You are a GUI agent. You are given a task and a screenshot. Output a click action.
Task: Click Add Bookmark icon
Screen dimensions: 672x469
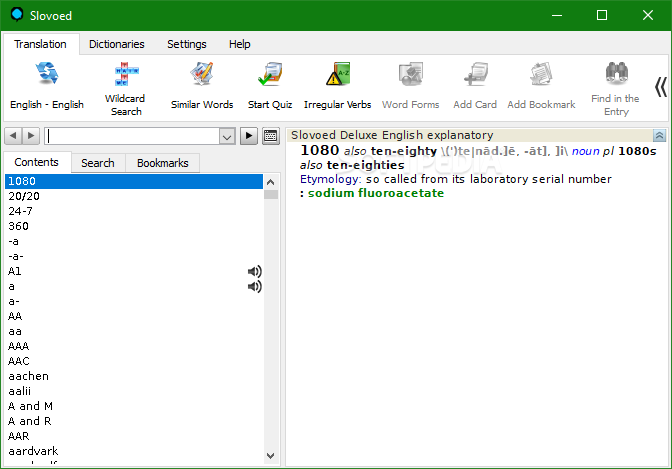point(541,74)
